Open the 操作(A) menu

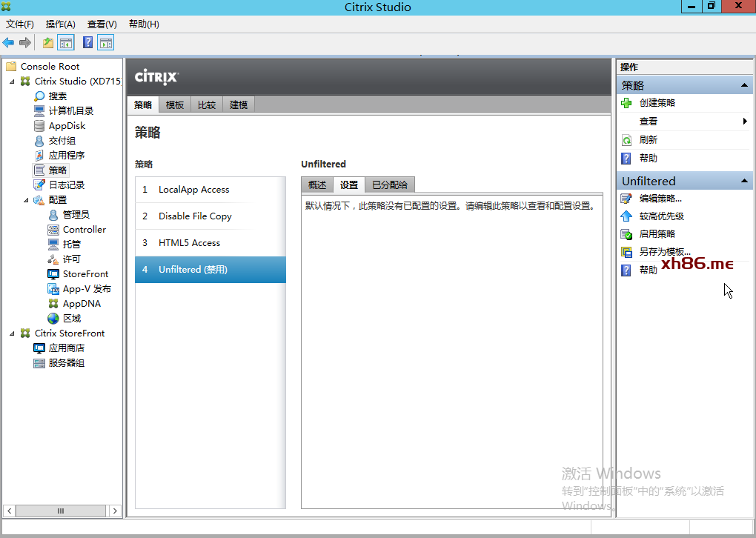click(60, 24)
